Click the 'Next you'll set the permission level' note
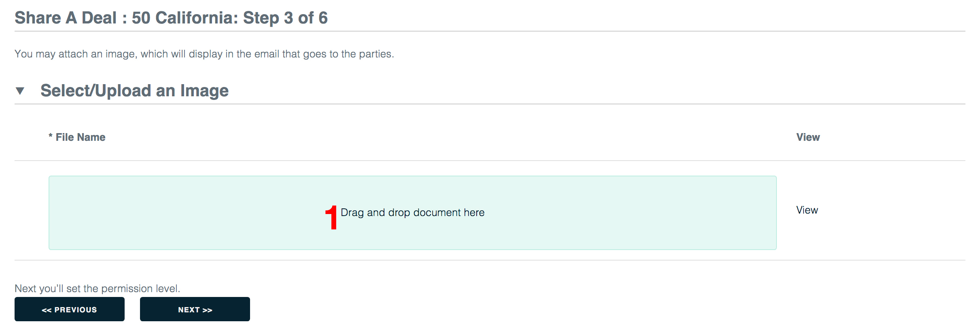The image size is (980, 335). pos(98,288)
